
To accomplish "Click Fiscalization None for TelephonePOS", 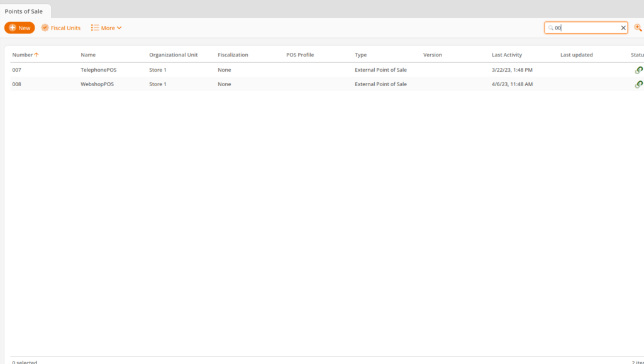I will 225,70.
